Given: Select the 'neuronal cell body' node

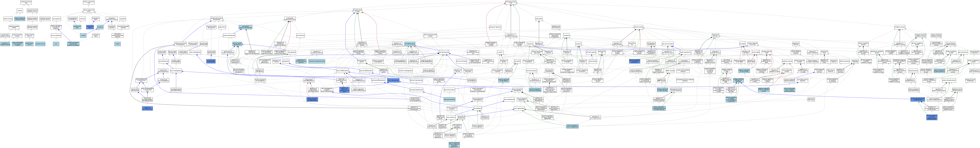Looking at the screenshot, I should [77, 27].
